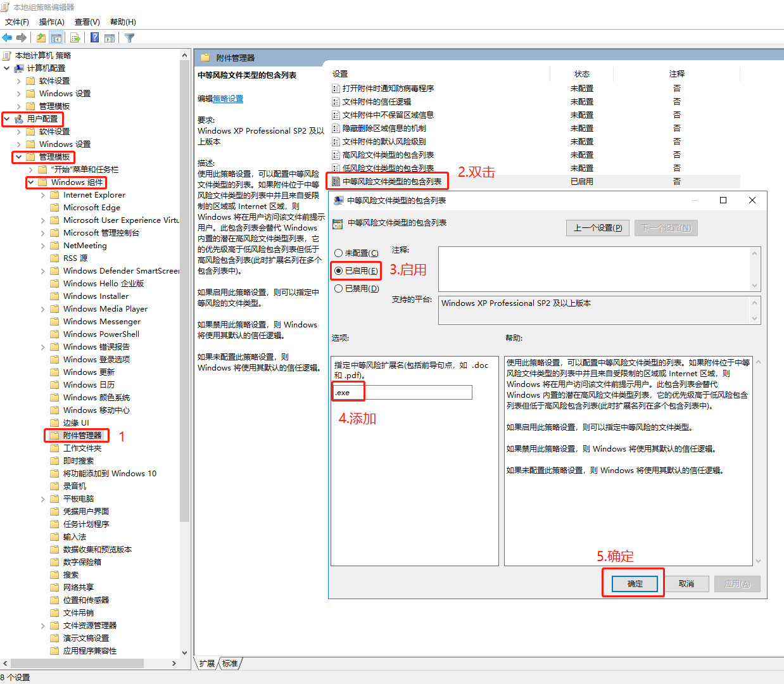
Task: Toggle the console tree pane icon
Action: 56,37
